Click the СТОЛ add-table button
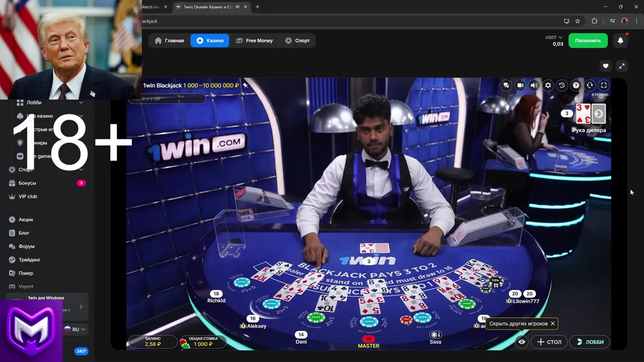Screen dimensions: 644x362 pos(549,342)
